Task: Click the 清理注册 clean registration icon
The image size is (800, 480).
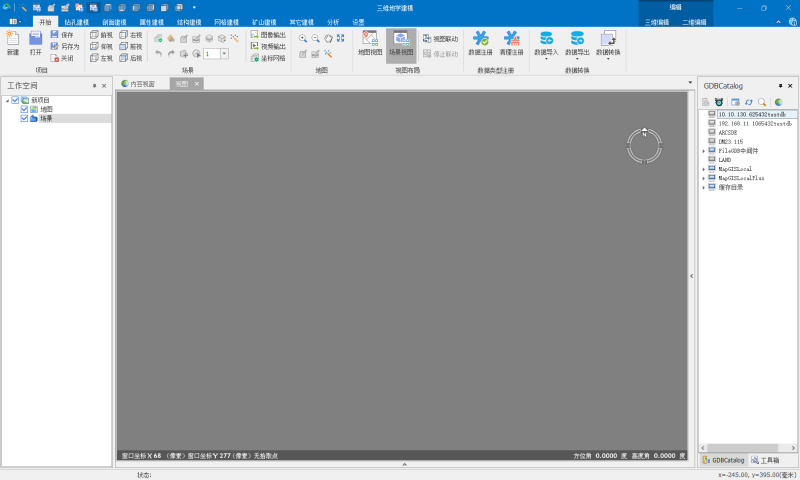Action: point(511,40)
